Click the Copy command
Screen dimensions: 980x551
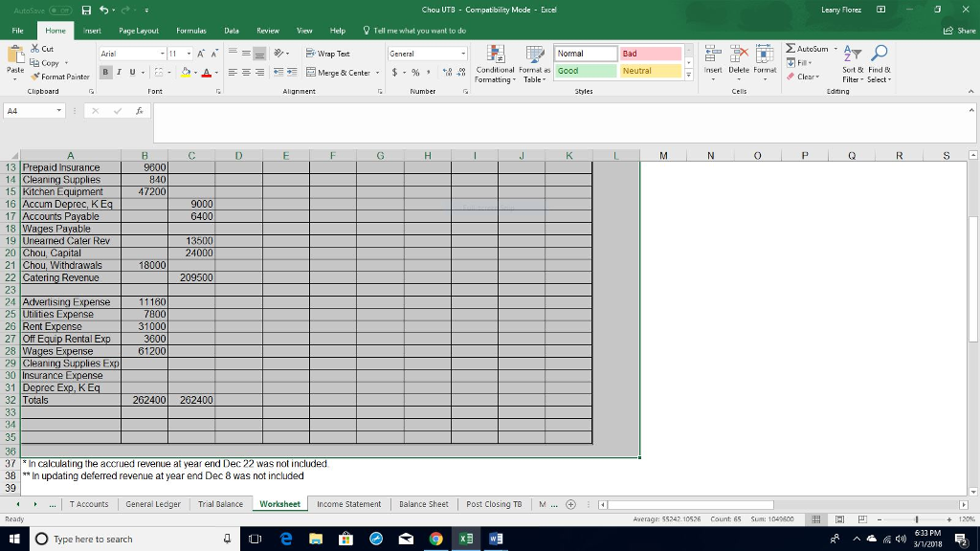tap(45, 63)
